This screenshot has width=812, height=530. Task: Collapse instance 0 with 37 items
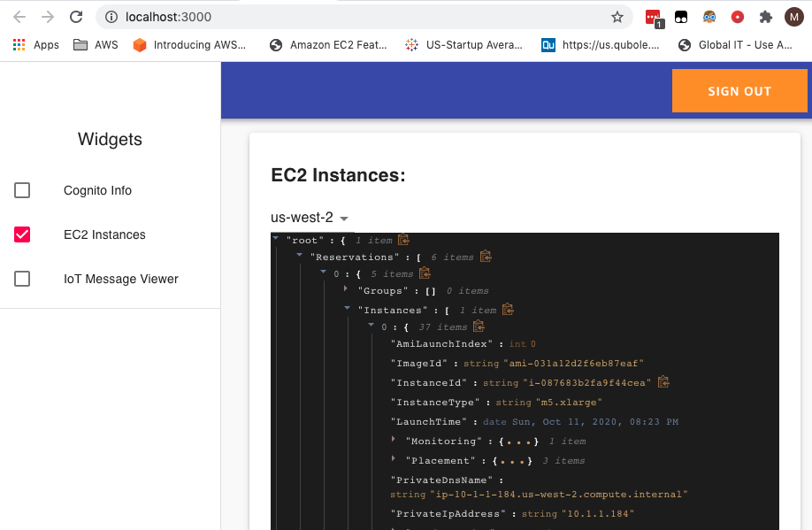click(371, 325)
